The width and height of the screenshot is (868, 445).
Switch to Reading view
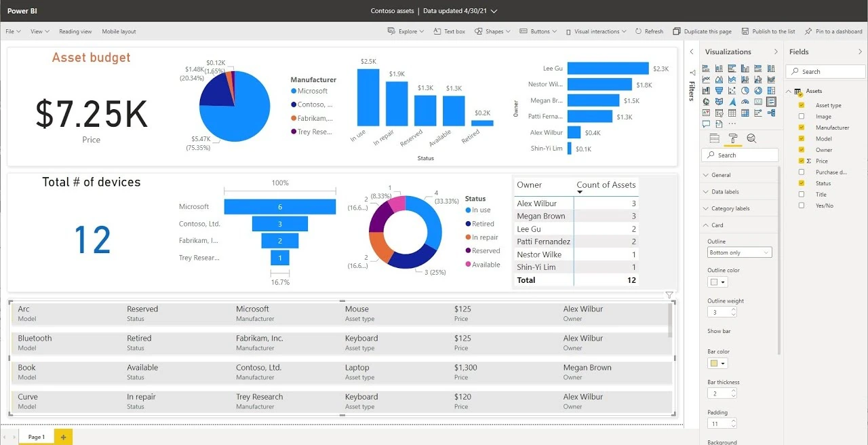pos(75,31)
